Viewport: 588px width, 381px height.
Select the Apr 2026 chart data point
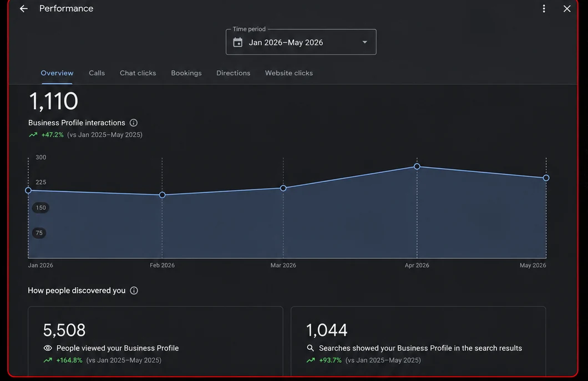[x=417, y=166]
